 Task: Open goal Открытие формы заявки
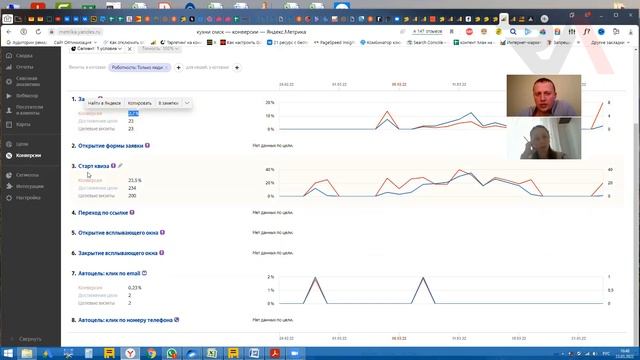click(x=111, y=146)
